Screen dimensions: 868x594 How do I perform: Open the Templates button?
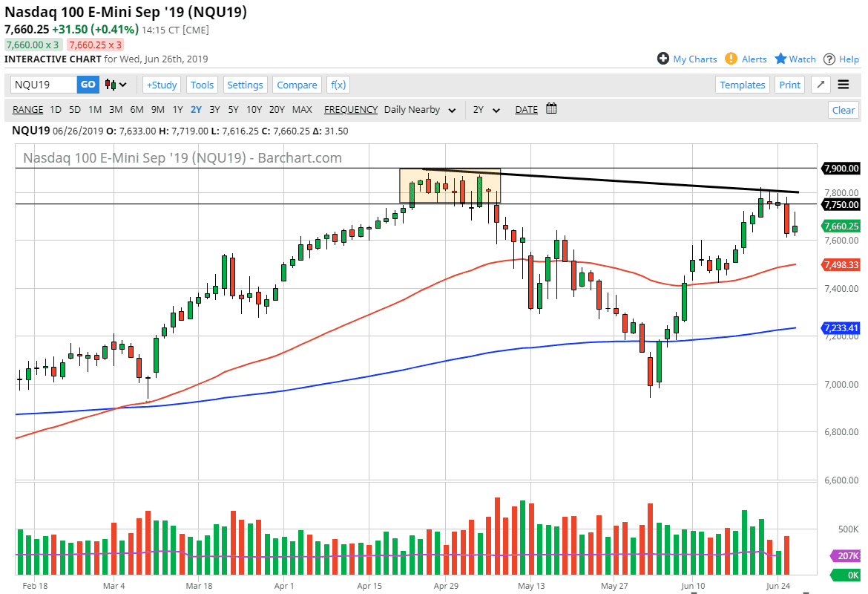pyautogui.click(x=743, y=85)
